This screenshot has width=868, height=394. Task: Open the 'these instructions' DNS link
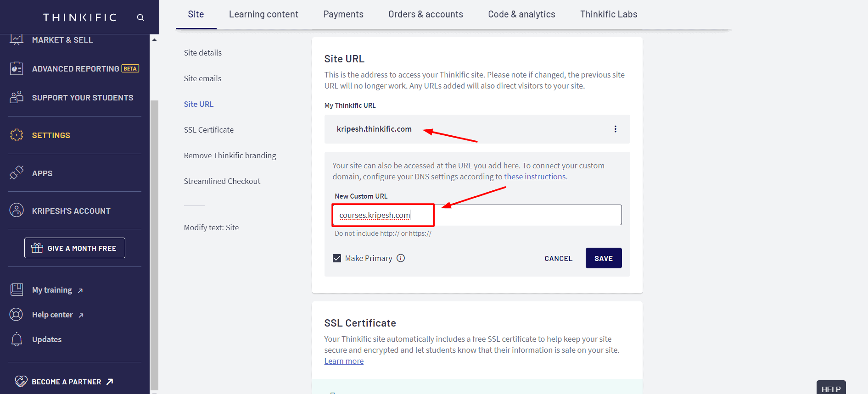(x=535, y=177)
